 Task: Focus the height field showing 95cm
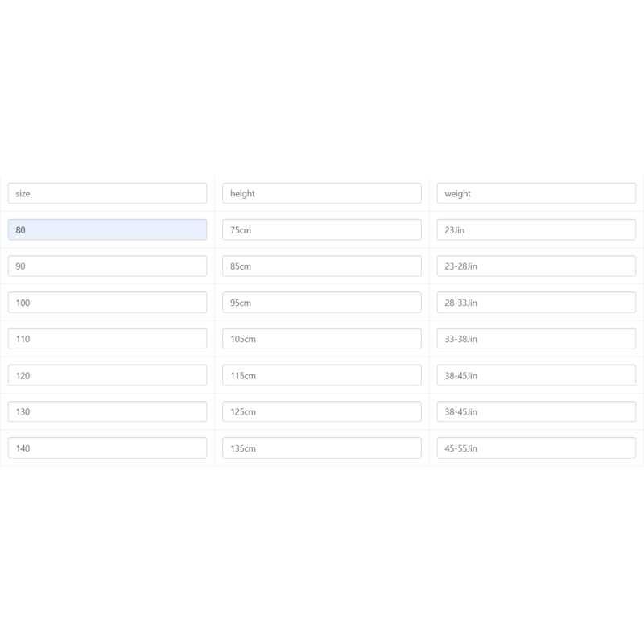[x=321, y=303]
